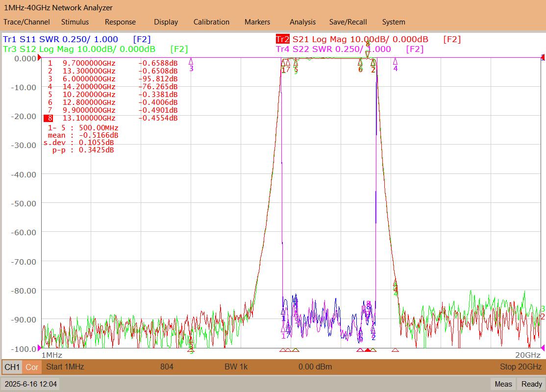Open the Analysis menu
Viewport: 546px width, 392px height.
pyautogui.click(x=302, y=22)
